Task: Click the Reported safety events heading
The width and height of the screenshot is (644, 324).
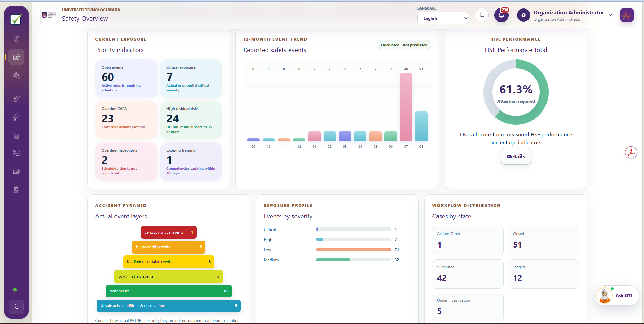Action: (x=275, y=50)
